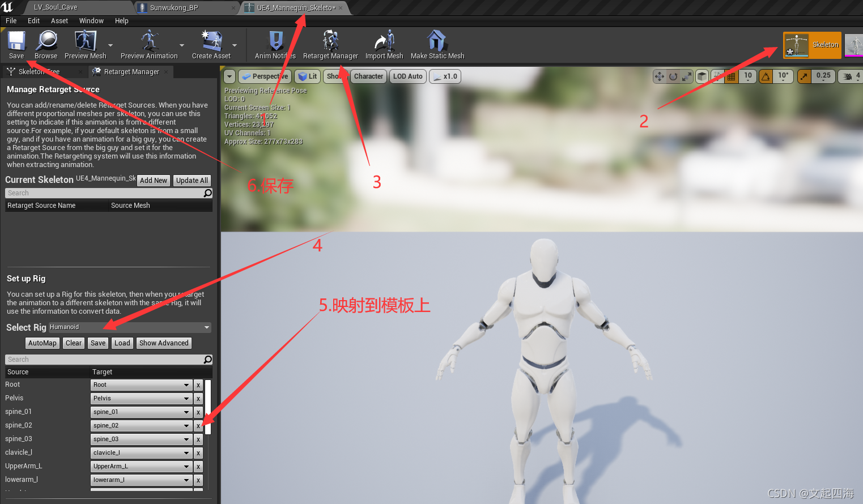Click the Add New retarget source button

(154, 181)
